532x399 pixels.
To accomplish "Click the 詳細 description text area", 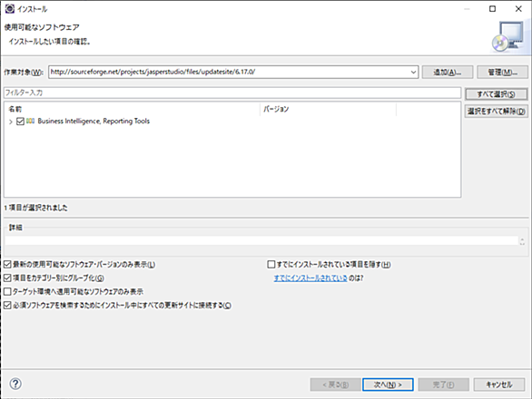I will point(261,240).
